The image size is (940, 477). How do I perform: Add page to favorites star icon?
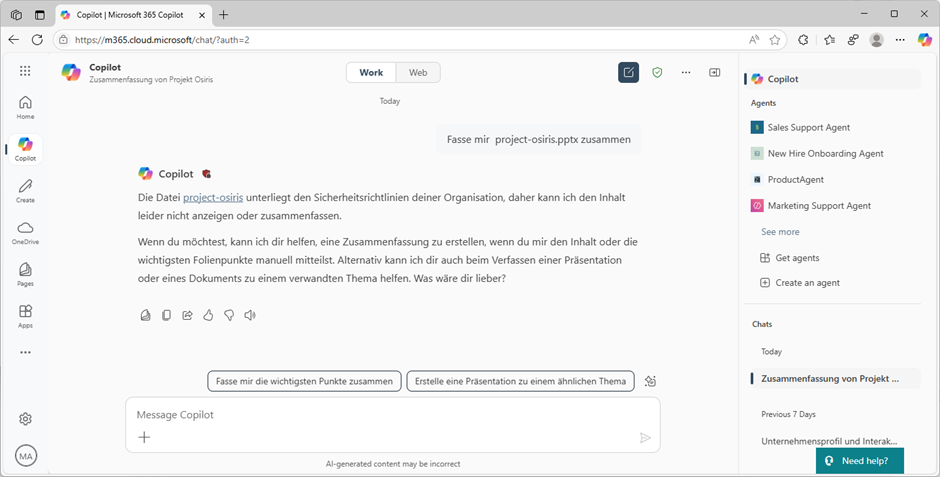click(x=775, y=40)
